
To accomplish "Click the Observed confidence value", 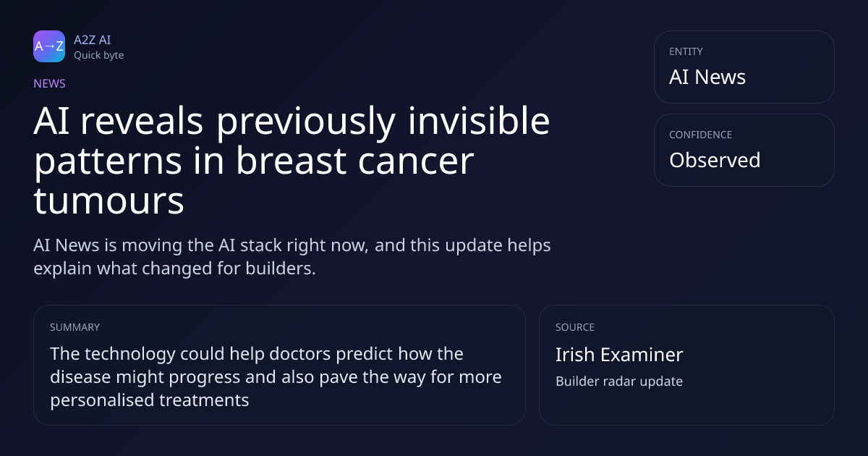I will click(715, 160).
